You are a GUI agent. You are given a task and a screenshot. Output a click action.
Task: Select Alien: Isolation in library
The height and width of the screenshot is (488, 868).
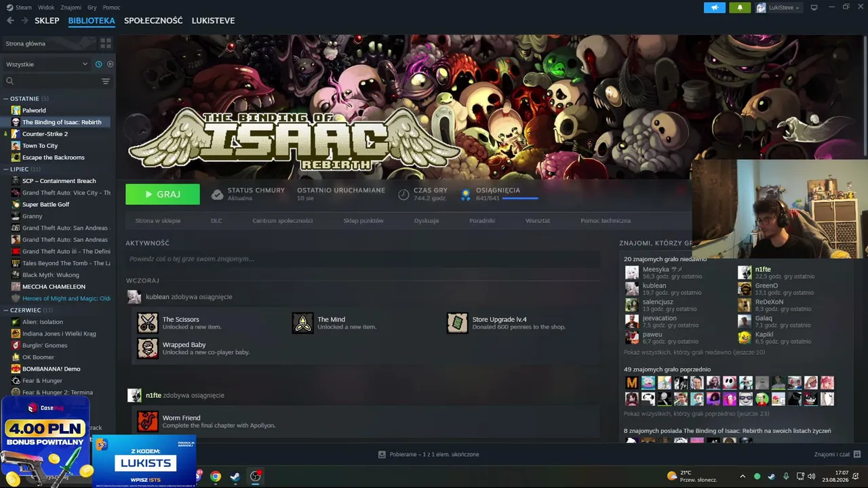[x=42, y=322]
